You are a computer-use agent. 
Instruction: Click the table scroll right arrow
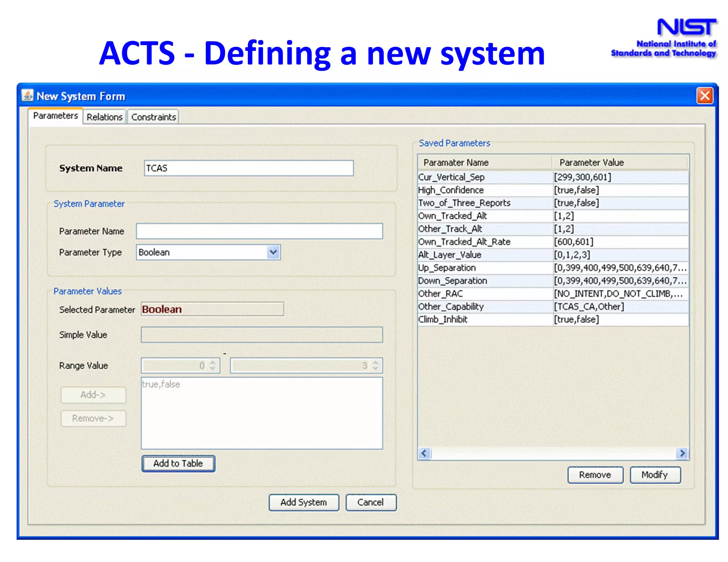click(682, 453)
